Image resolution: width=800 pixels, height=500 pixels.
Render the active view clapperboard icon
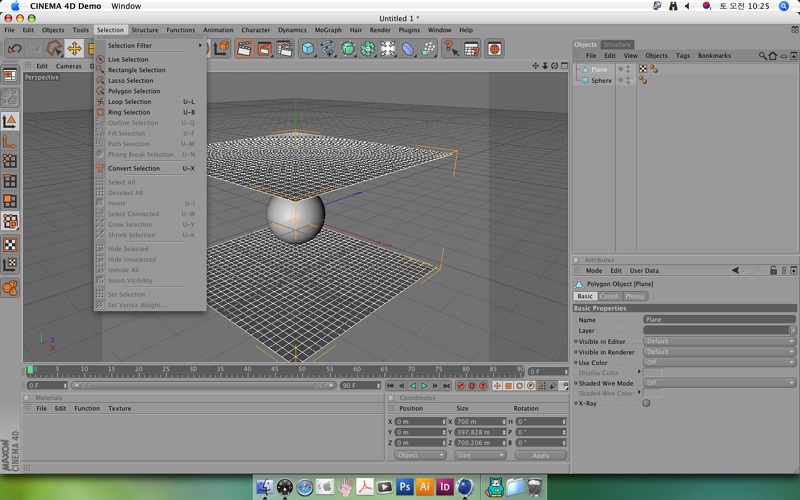[x=244, y=49]
